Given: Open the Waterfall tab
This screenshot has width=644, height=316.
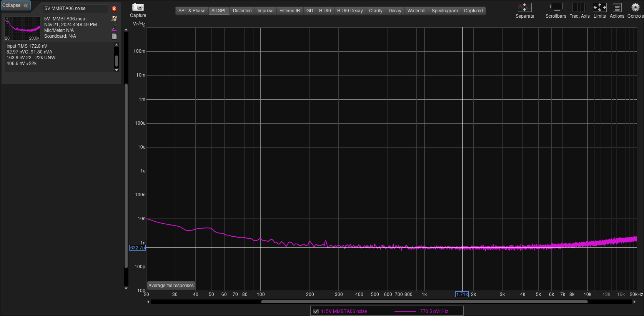Looking at the screenshot, I should point(416,11).
